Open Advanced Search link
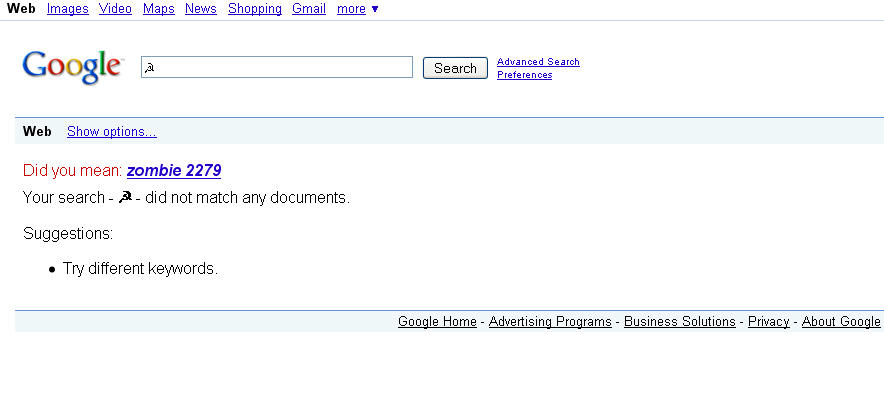The width and height of the screenshot is (884, 401). [538, 61]
